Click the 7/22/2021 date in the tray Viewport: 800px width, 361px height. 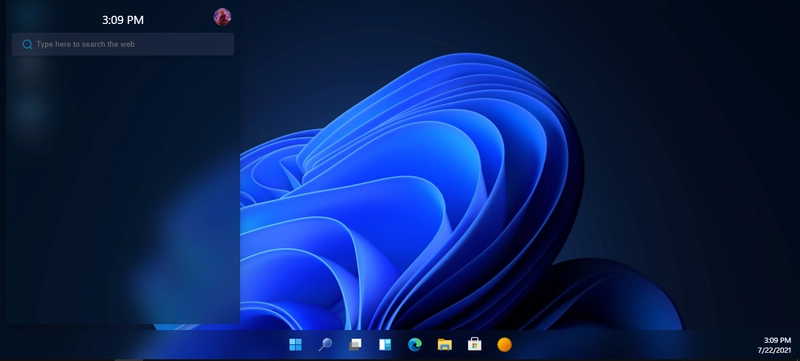[774, 350]
